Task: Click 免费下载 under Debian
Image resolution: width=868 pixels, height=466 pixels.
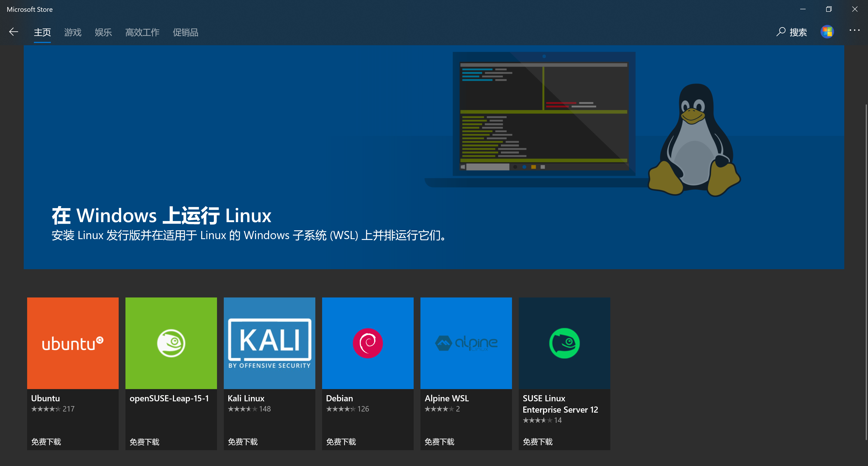Action: 341,442
